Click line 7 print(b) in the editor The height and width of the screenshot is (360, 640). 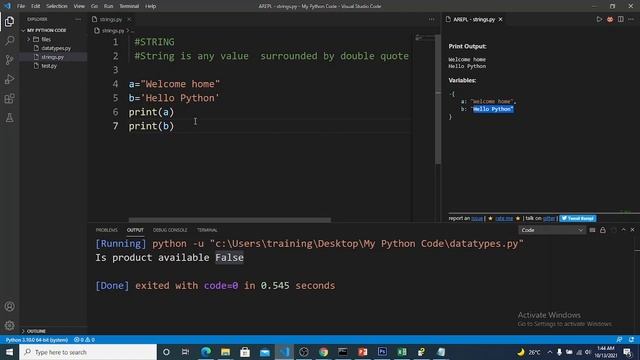tap(151, 126)
